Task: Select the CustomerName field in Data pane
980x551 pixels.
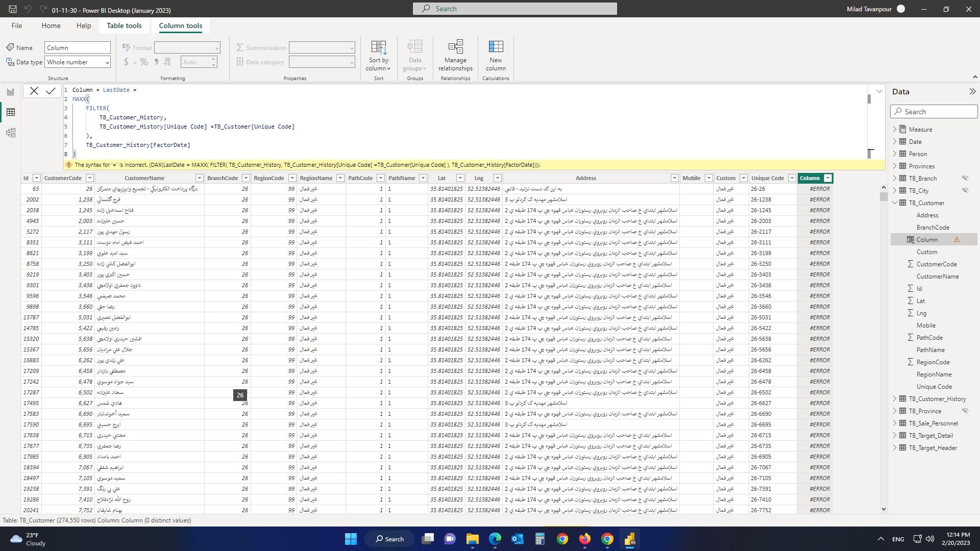Action: click(x=937, y=277)
